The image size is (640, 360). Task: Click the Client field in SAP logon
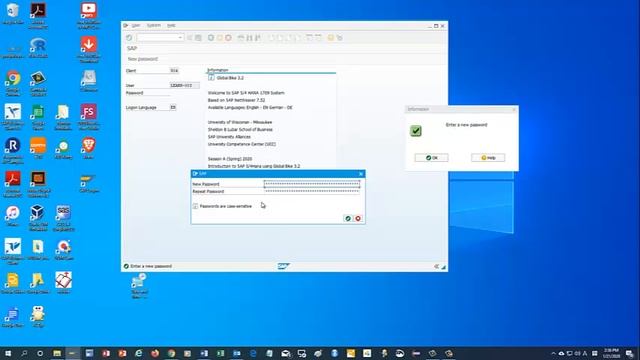pos(174,71)
